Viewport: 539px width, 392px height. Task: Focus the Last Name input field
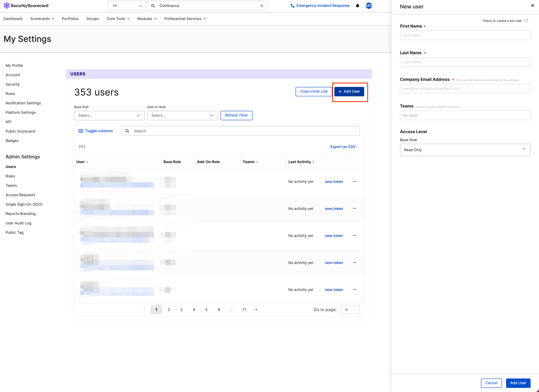(x=465, y=62)
